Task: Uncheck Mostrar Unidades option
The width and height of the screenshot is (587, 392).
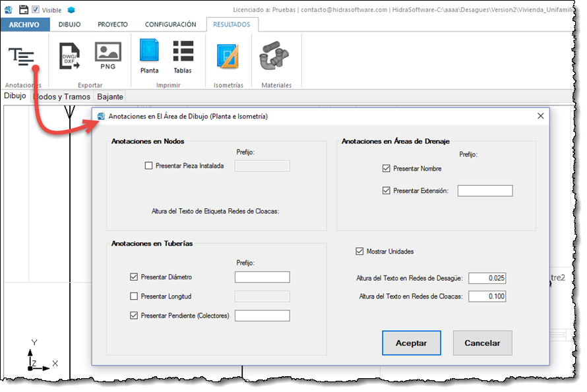Action: (x=359, y=251)
